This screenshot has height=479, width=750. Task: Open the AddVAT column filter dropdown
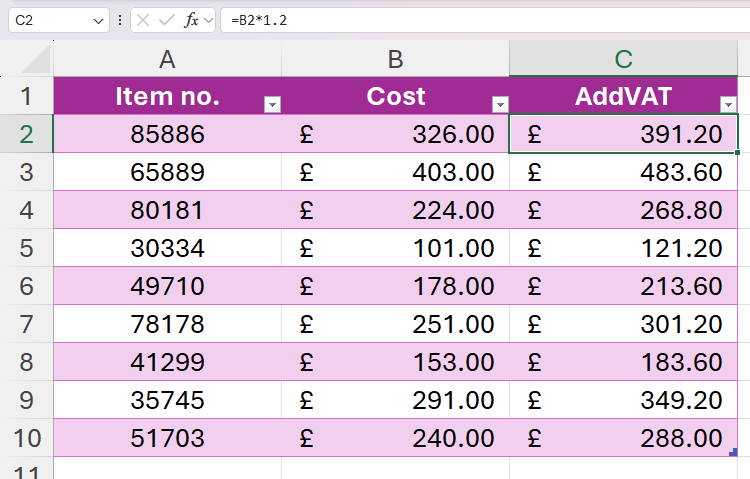[x=727, y=104]
